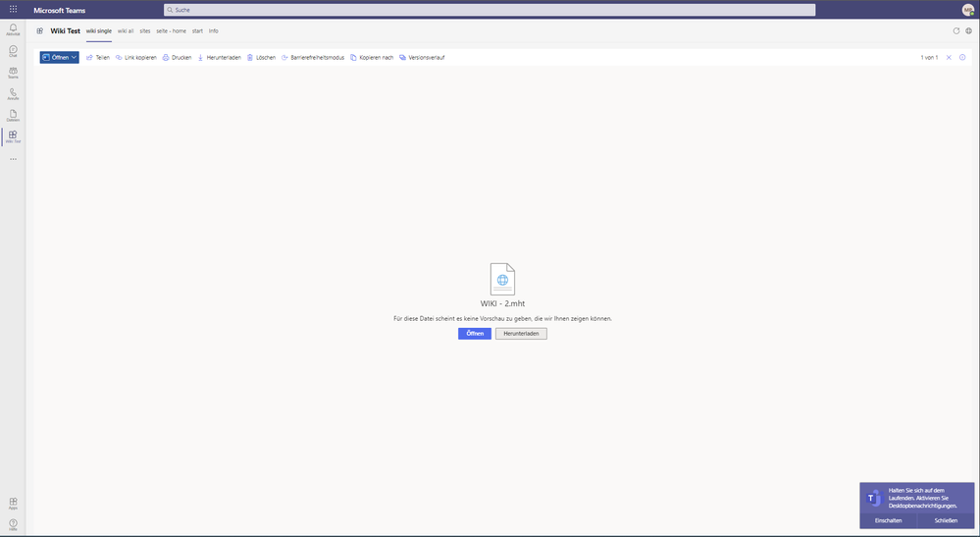Image resolution: width=980 pixels, height=537 pixels.
Task: Click Schließen in the notification popup
Action: (x=946, y=520)
